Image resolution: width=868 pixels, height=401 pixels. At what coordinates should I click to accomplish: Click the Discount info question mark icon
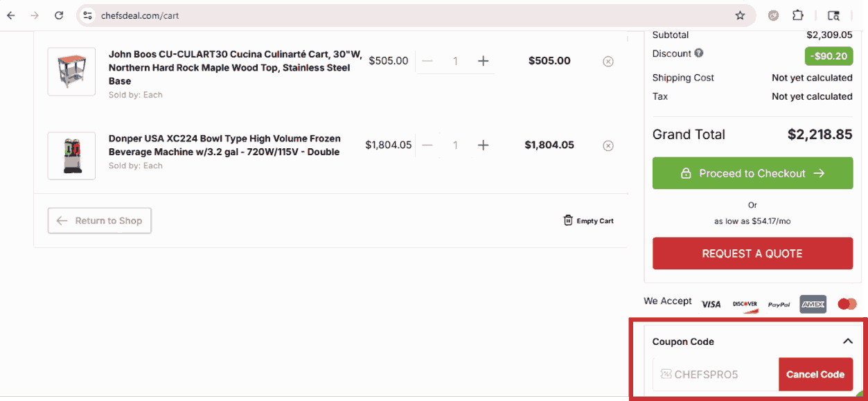point(699,53)
